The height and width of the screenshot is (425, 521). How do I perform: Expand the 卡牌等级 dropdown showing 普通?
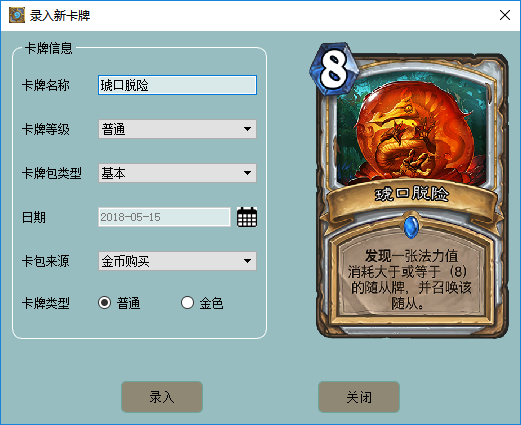click(x=177, y=129)
